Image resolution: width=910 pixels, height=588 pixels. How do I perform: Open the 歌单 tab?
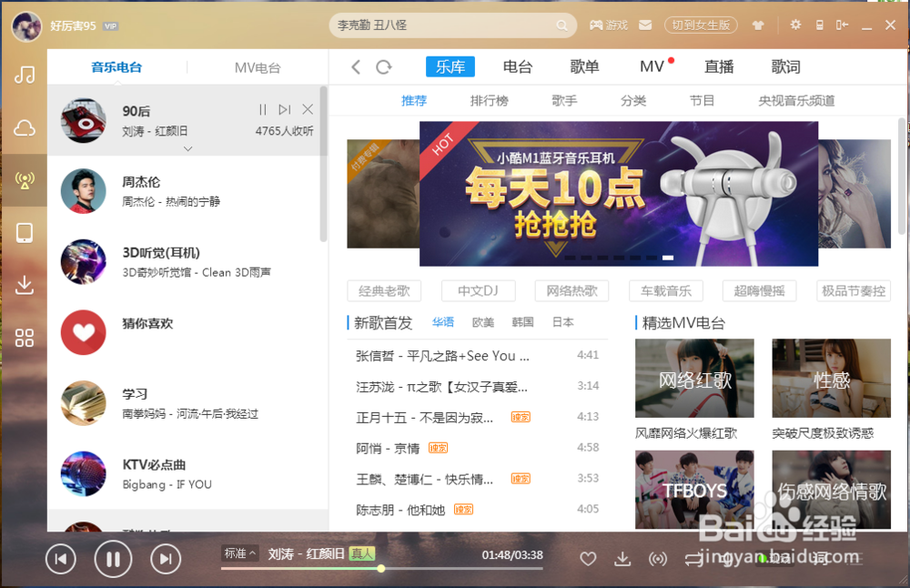pos(584,66)
